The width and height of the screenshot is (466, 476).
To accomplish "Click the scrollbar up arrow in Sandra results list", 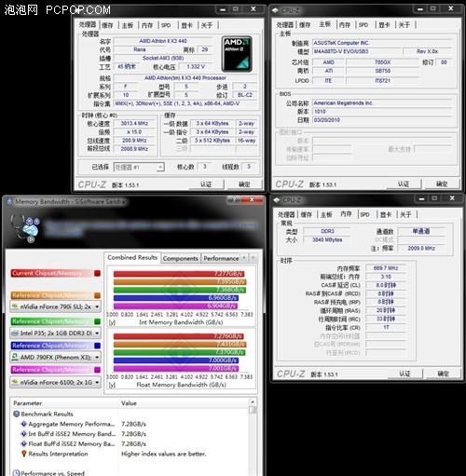I will pos(253,402).
